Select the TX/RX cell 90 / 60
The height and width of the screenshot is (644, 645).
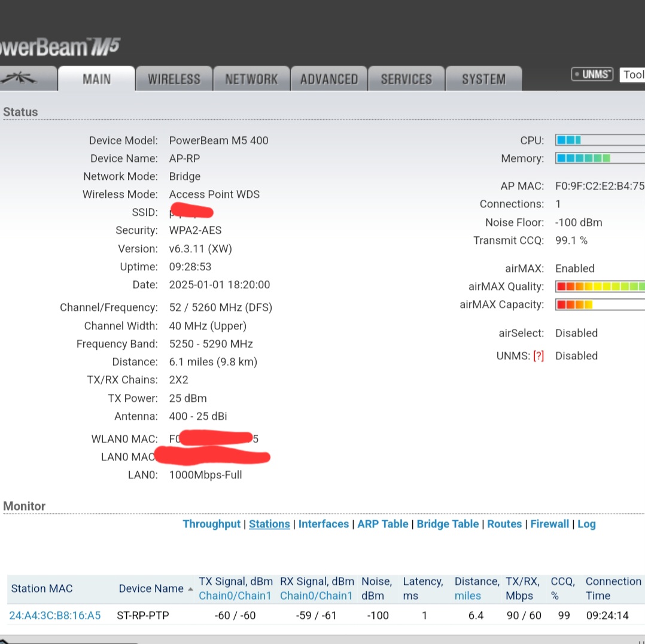[x=524, y=615]
